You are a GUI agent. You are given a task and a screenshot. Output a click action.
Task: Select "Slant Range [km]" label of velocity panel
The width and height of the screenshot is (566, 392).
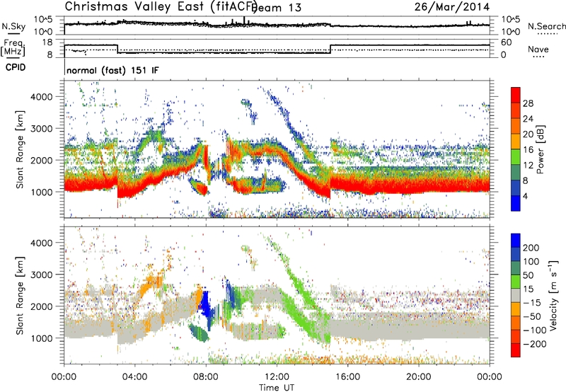tap(20, 295)
